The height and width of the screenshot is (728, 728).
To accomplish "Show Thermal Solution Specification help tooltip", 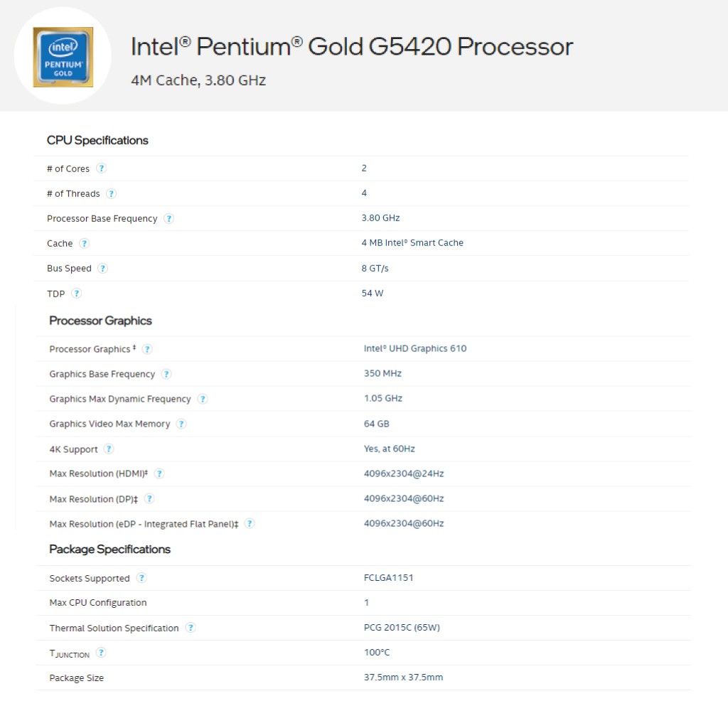I will [x=191, y=628].
